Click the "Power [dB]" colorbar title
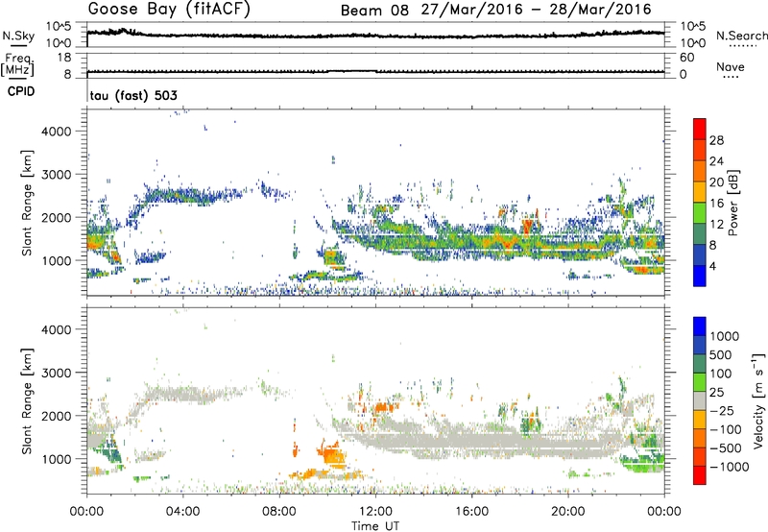This screenshot has height=532, width=768. point(733,203)
